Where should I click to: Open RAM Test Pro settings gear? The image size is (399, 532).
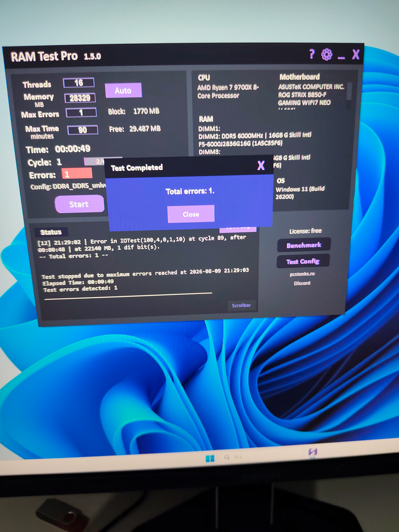pyautogui.click(x=327, y=54)
